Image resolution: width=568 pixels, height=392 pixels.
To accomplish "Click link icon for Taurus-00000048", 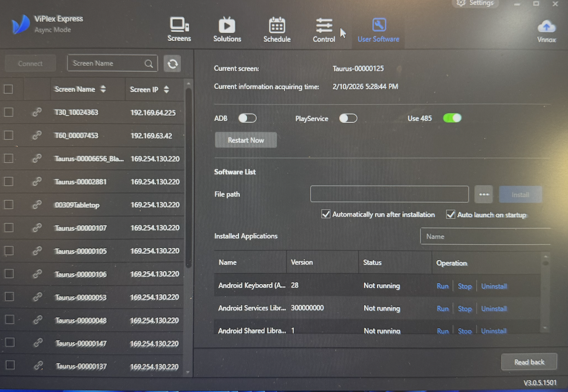I will [x=38, y=320].
